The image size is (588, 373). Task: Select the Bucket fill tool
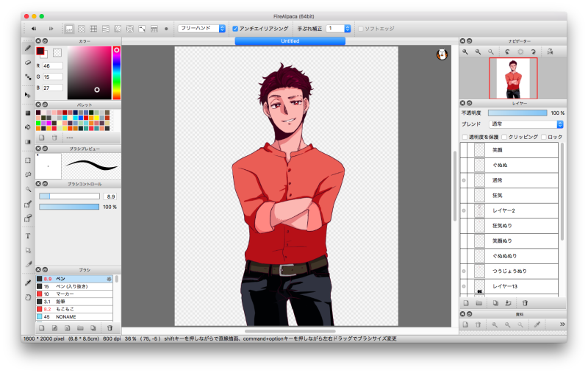pyautogui.click(x=28, y=127)
